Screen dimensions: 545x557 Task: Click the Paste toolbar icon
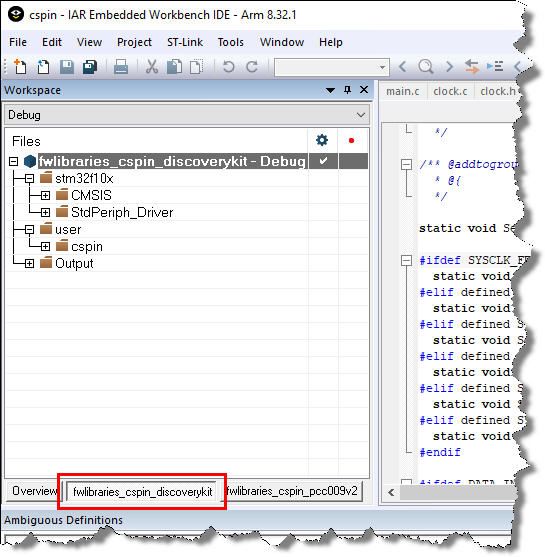click(x=196, y=66)
